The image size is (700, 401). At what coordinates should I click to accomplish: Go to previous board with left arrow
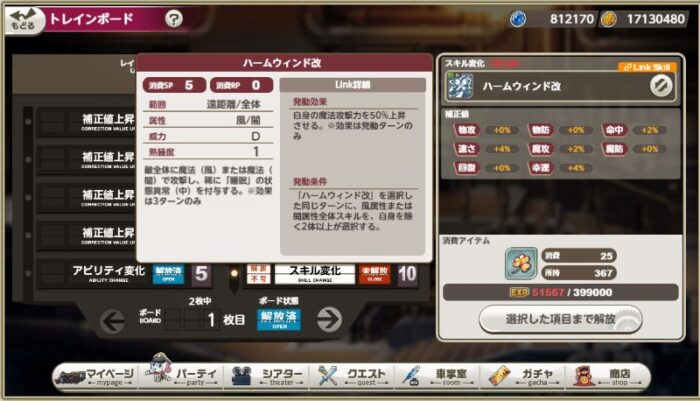[x=112, y=321]
